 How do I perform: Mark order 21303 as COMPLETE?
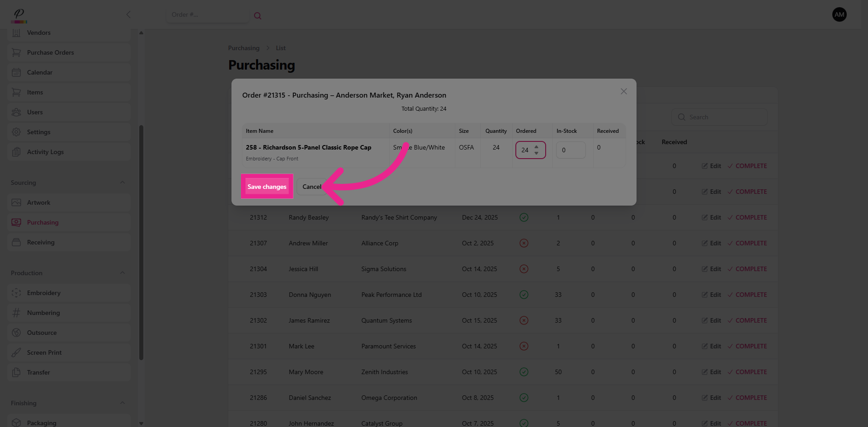[x=747, y=295]
